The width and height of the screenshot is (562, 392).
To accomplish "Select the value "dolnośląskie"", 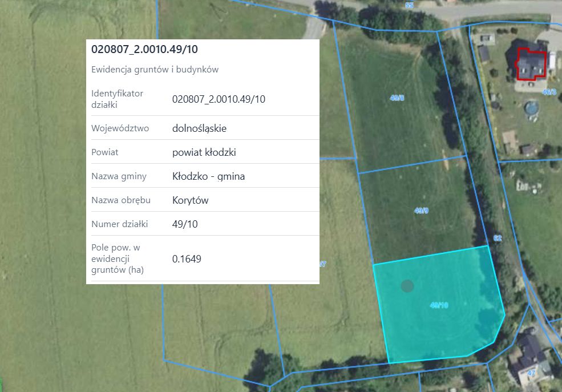I will tap(199, 128).
